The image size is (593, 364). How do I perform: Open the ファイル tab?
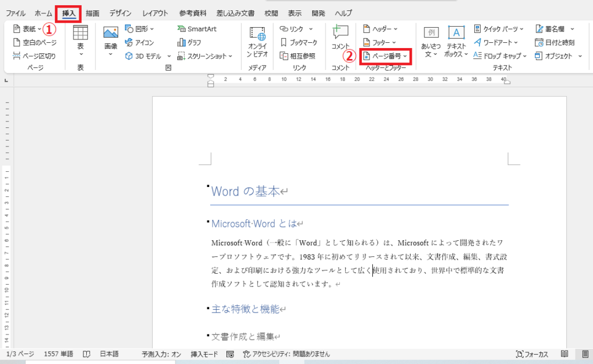point(16,13)
